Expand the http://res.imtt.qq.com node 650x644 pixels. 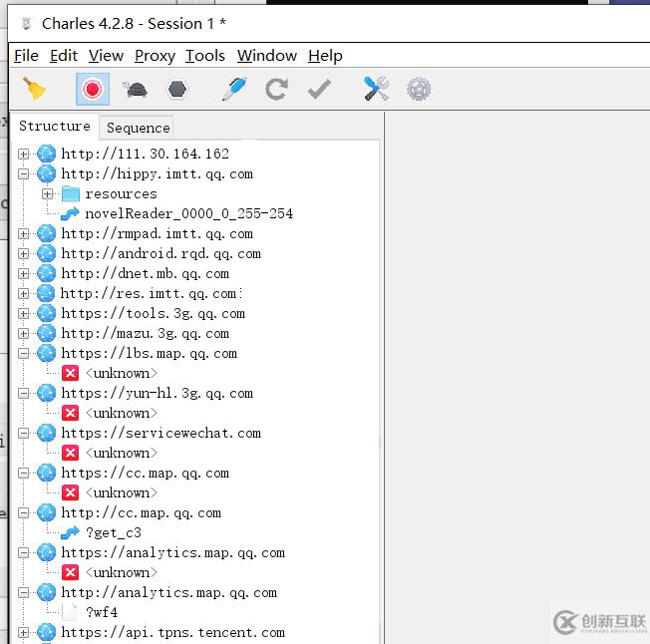(24, 293)
